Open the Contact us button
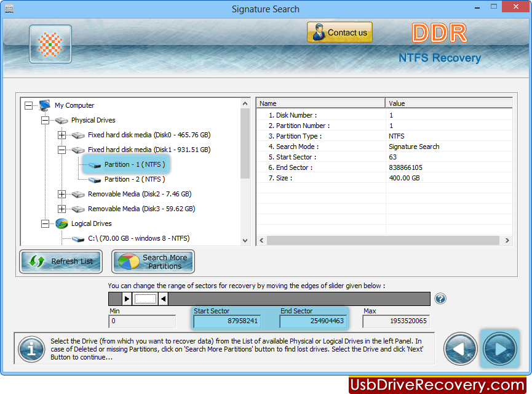This screenshot has width=532, height=394. click(x=339, y=32)
